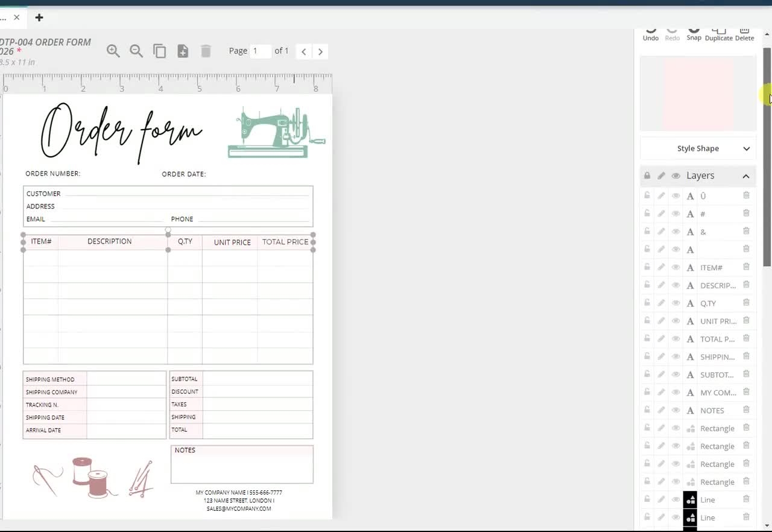Collapse the Layers panel

point(746,176)
